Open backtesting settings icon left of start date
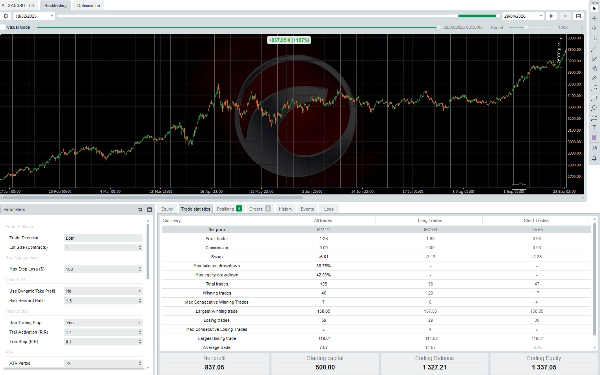The width and height of the screenshot is (600, 375). click(x=6, y=16)
